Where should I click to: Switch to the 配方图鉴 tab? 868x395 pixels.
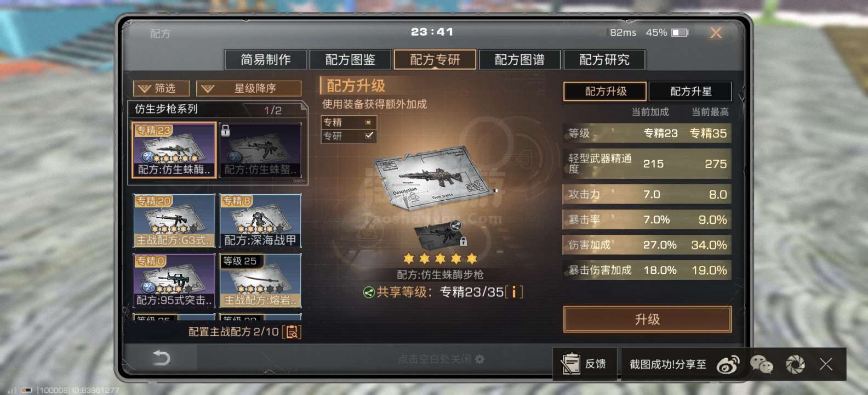[x=350, y=60]
